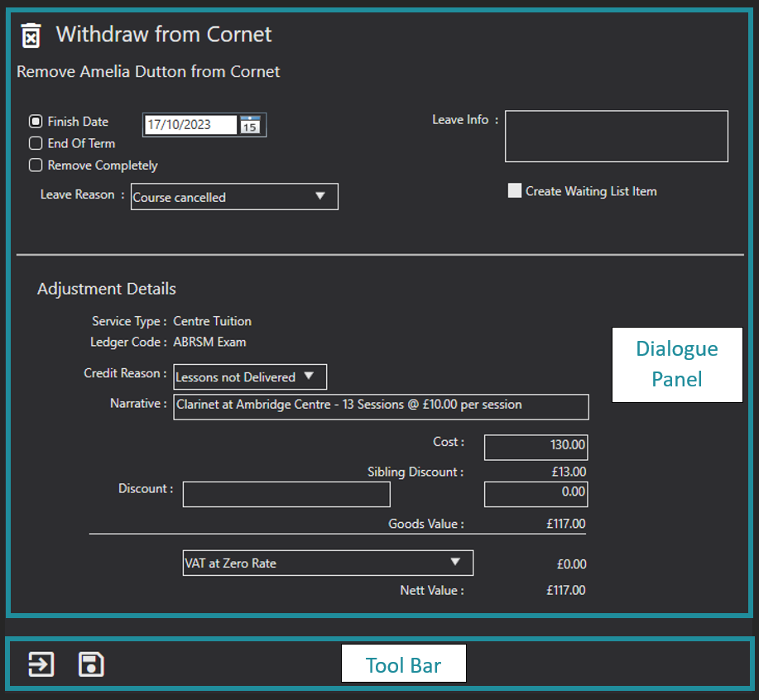This screenshot has width=759, height=700.
Task: Click the Discount description field
Action: [x=286, y=494]
